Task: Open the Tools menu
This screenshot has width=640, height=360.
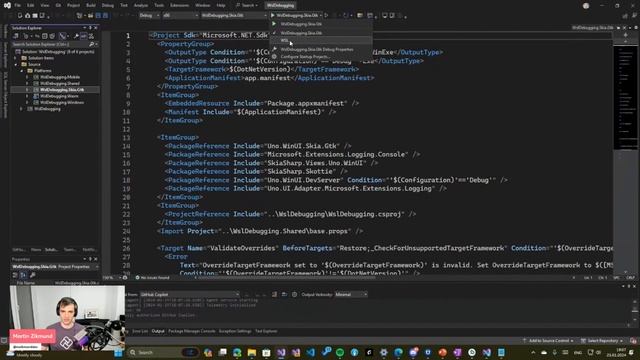Action: point(159,5)
